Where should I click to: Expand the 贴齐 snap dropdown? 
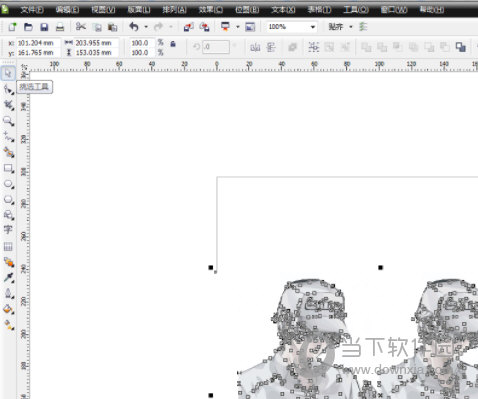(350, 27)
